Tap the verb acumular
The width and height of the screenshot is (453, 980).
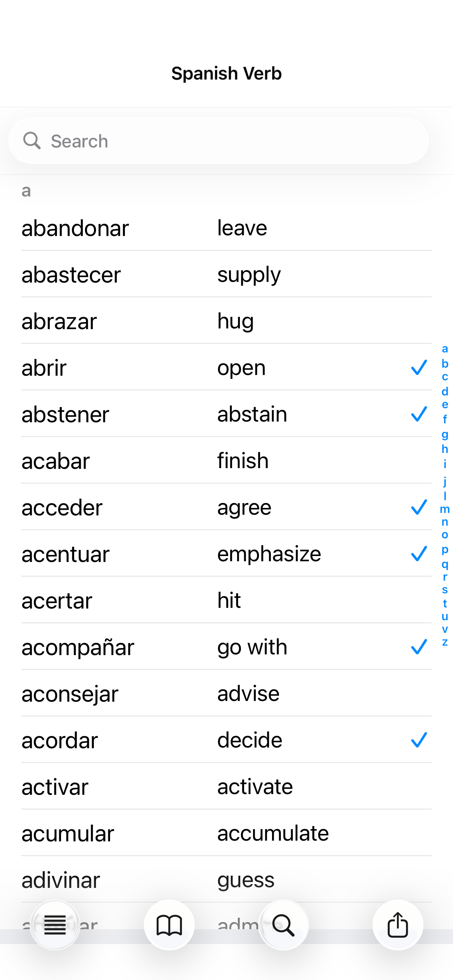[67, 833]
